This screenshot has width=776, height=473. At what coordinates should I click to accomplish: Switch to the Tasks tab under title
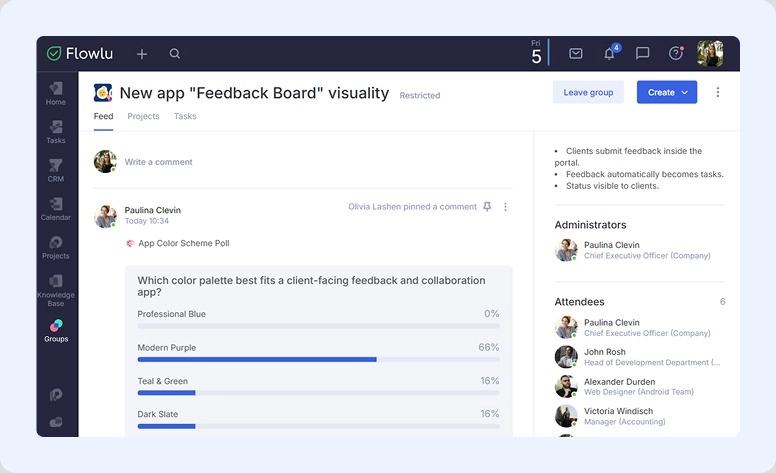[185, 116]
